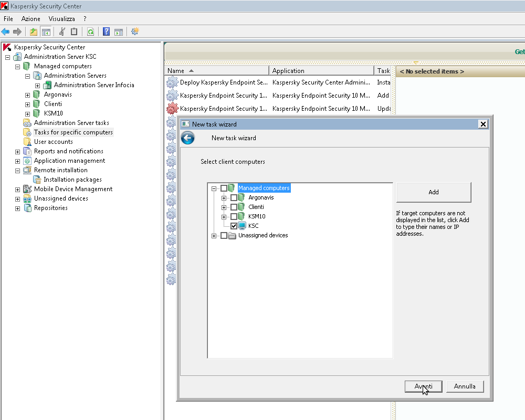The width and height of the screenshot is (525, 420).
Task: Click the Unassigned devices tree icon
Action: coord(27,198)
